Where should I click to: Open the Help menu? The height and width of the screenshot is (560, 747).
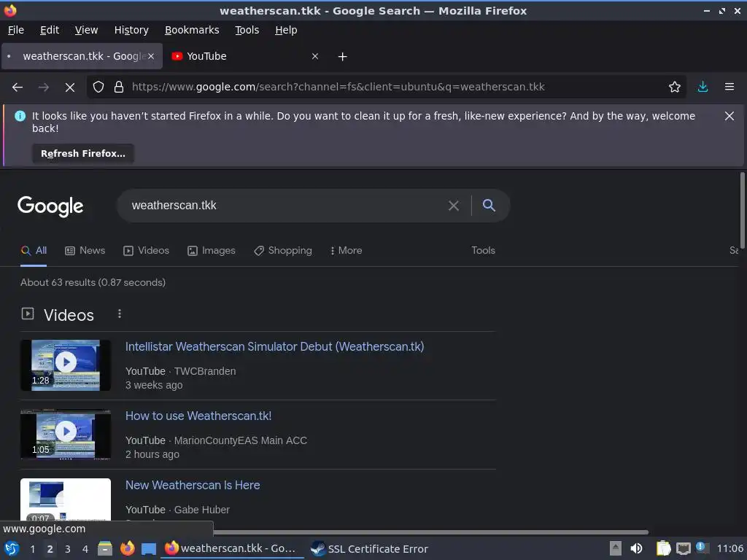tap(286, 30)
